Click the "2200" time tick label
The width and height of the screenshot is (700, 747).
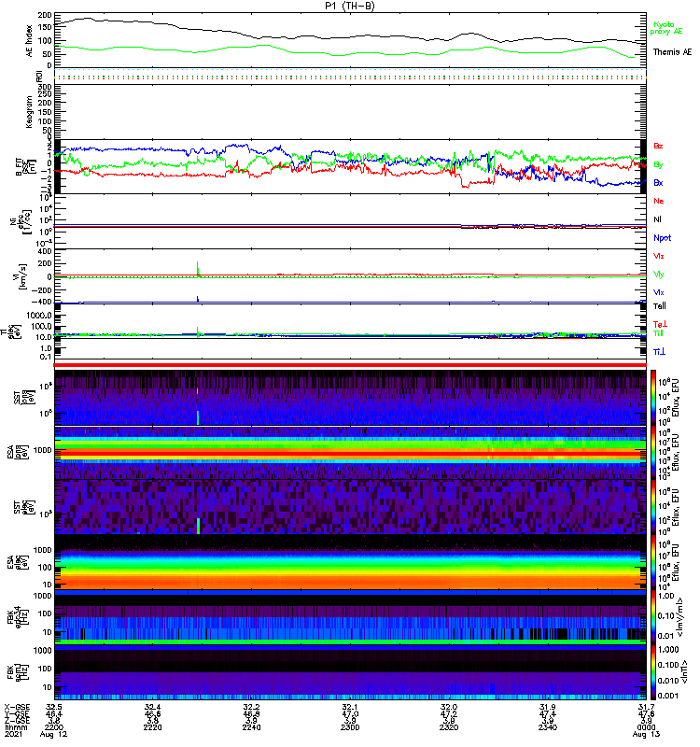pos(54,727)
